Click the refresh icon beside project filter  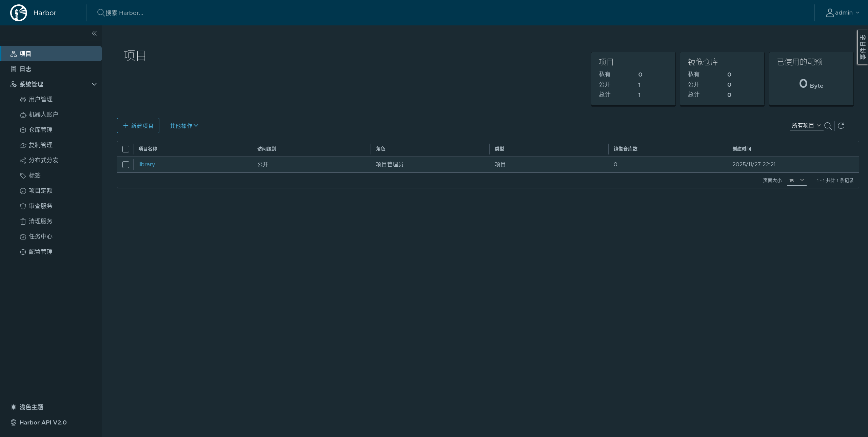point(841,126)
